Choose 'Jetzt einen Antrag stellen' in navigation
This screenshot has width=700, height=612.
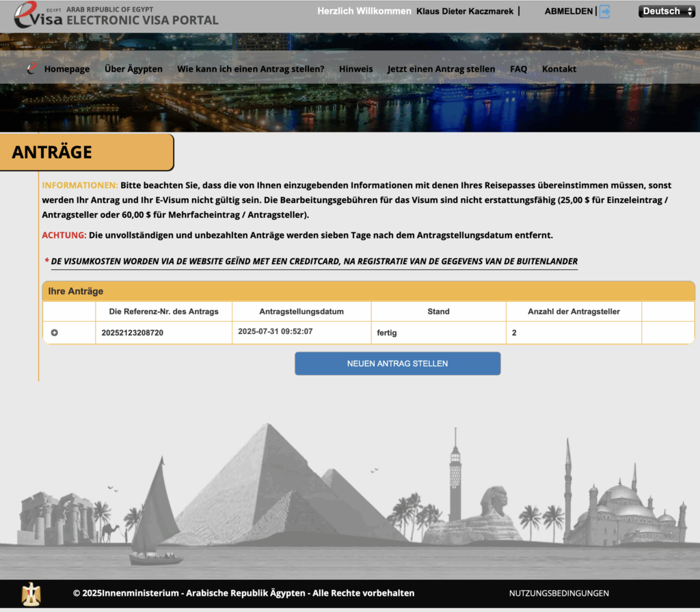click(x=441, y=69)
